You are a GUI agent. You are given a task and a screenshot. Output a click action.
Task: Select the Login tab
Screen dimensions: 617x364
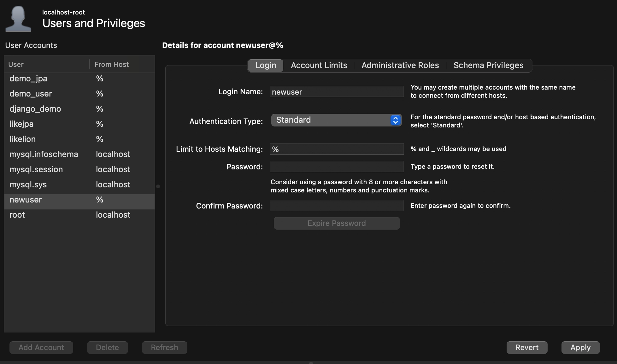pyautogui.click(x=266, y=65)
